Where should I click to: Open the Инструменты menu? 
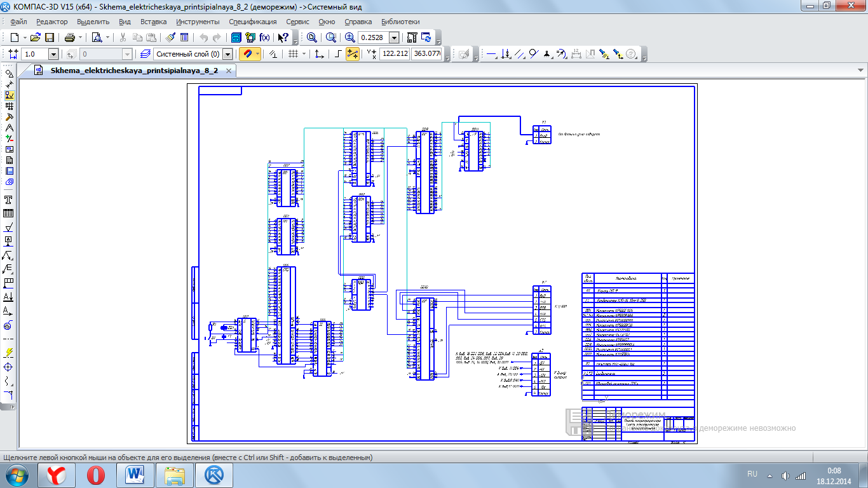[x=197, y=22]
